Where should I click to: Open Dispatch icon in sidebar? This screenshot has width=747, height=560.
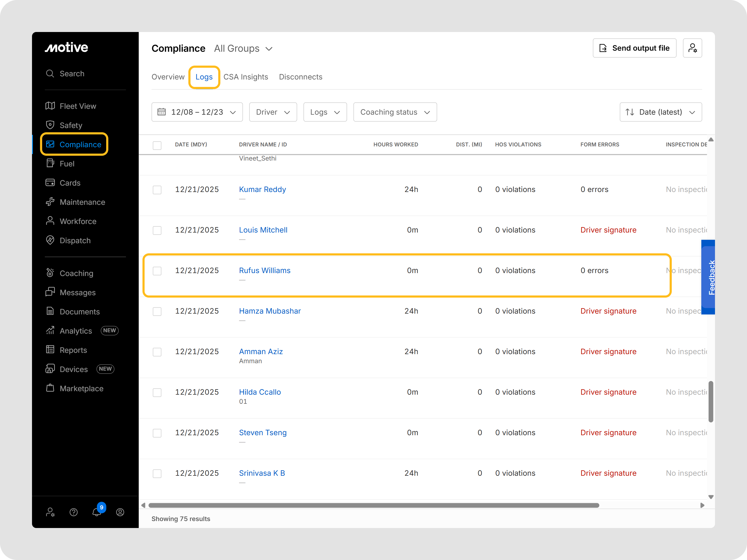(x=50, y=240)
